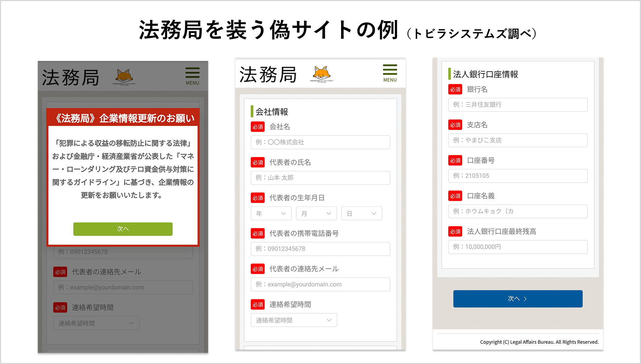Expand the 連絡希望時間 dropdown on the middle page
The width and height of the screenshot is (641, 364).
[x=294, y=320]
